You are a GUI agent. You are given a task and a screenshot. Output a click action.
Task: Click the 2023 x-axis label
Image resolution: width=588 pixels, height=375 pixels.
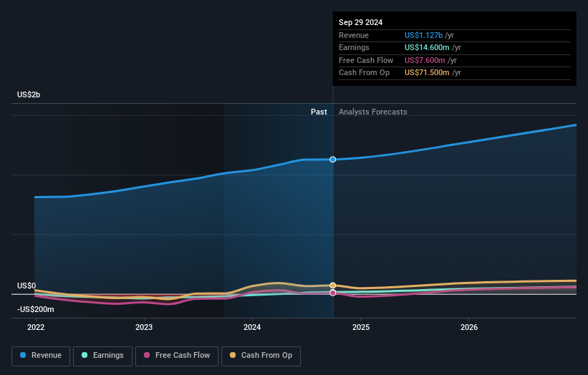coord(144,328)
